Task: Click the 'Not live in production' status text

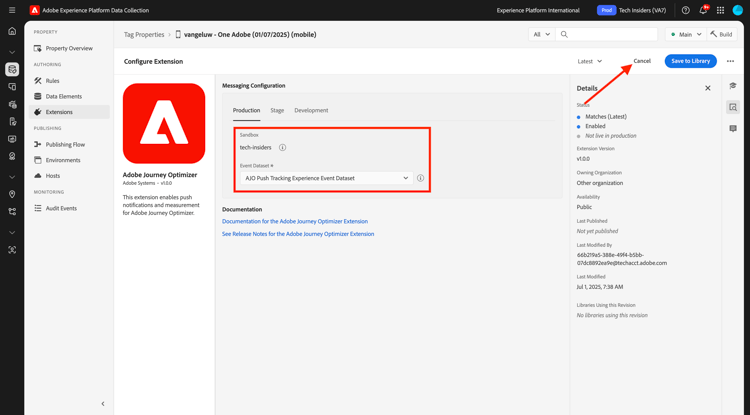Action: click(611, 136)
